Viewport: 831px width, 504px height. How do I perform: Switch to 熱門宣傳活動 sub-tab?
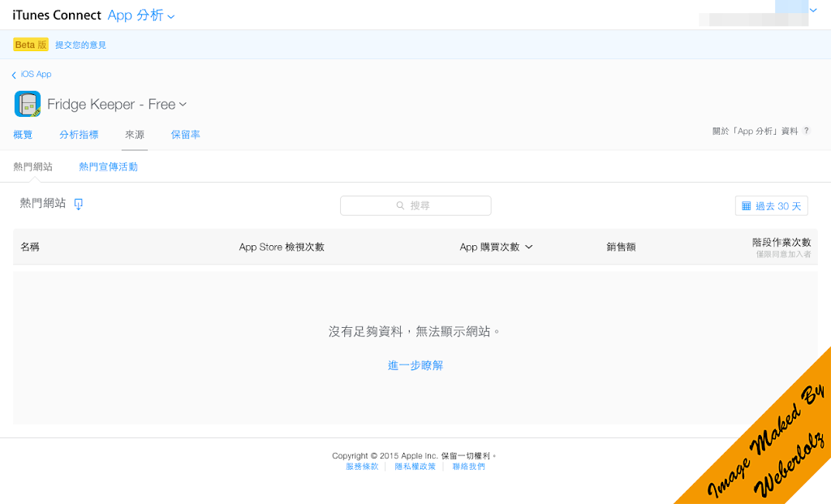[x=108, y=166]
